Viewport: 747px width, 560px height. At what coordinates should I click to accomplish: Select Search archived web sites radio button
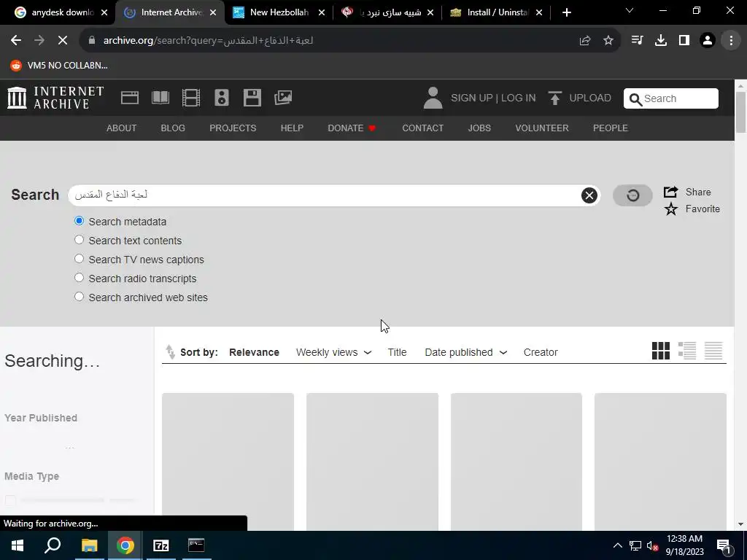point(79,297)
